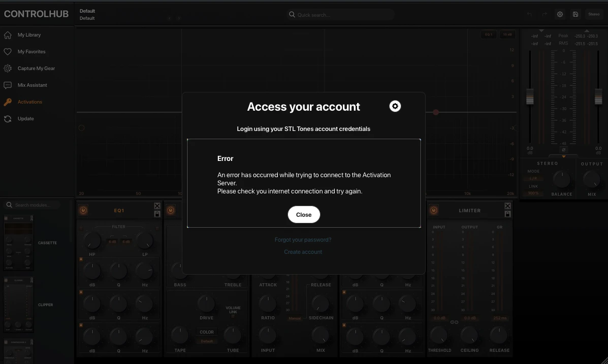Click the Search modules field
The width and height of the screenshot is (608, 364).
(x=33, y=205)
